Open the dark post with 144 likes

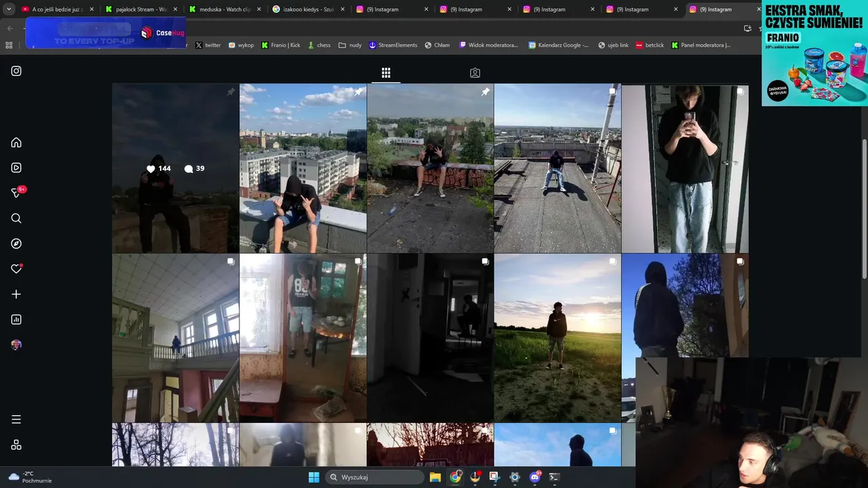pyautogui.click(x=175, y=168)
